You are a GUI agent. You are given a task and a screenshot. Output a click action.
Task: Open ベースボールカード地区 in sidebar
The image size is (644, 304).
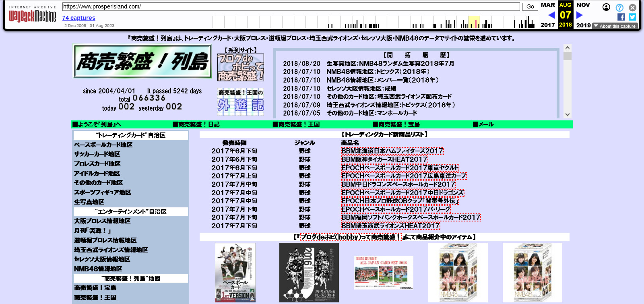[103, 145]
